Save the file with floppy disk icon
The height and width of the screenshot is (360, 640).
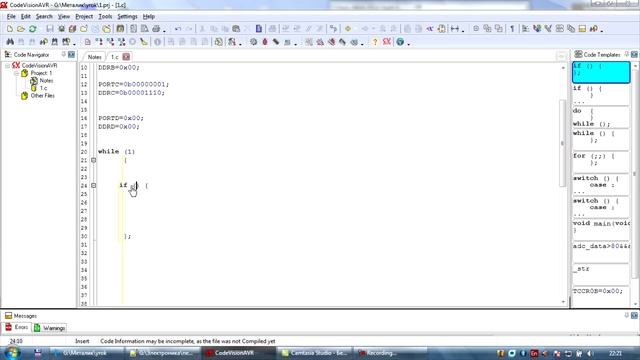[x=50, y=29]
